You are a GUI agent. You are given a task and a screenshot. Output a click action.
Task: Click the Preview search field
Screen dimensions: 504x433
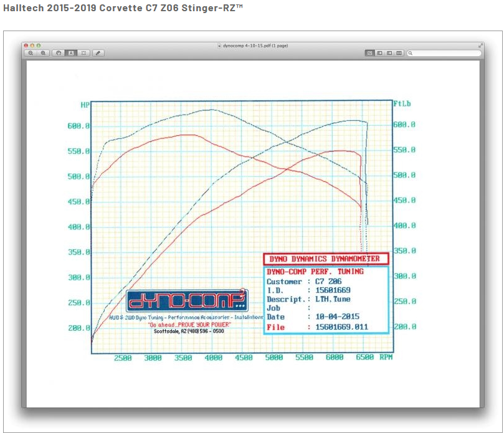[x=444, y=53]
